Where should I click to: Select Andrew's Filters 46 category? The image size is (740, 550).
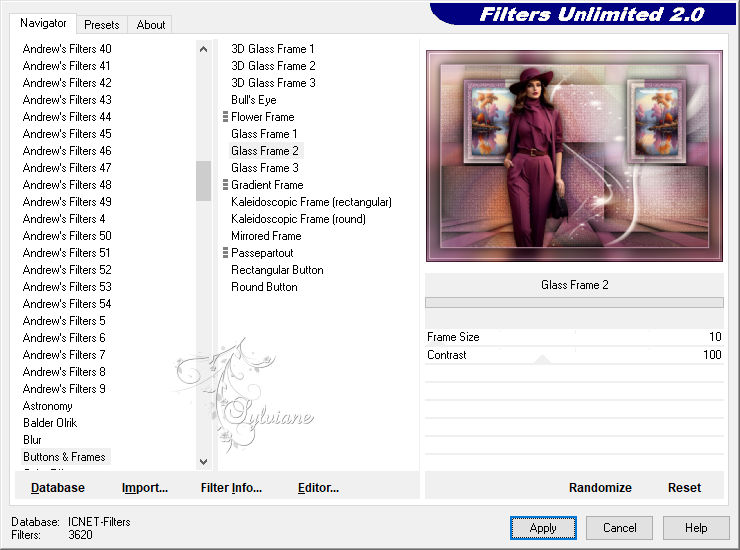coord(67,151)
